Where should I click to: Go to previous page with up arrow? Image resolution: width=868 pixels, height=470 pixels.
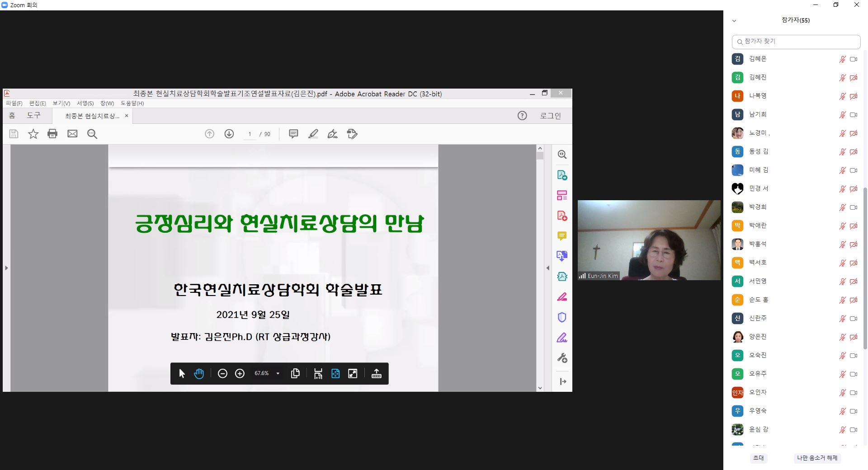click(x=209, y=134)
